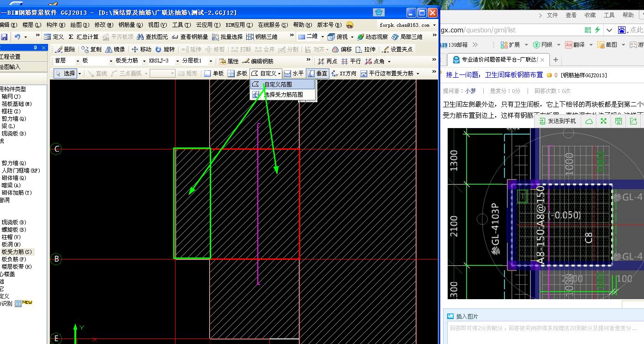The height and width of the screenshot is (344, 644).
Task: Open 定义 definition tool
Action: [54, 37]
